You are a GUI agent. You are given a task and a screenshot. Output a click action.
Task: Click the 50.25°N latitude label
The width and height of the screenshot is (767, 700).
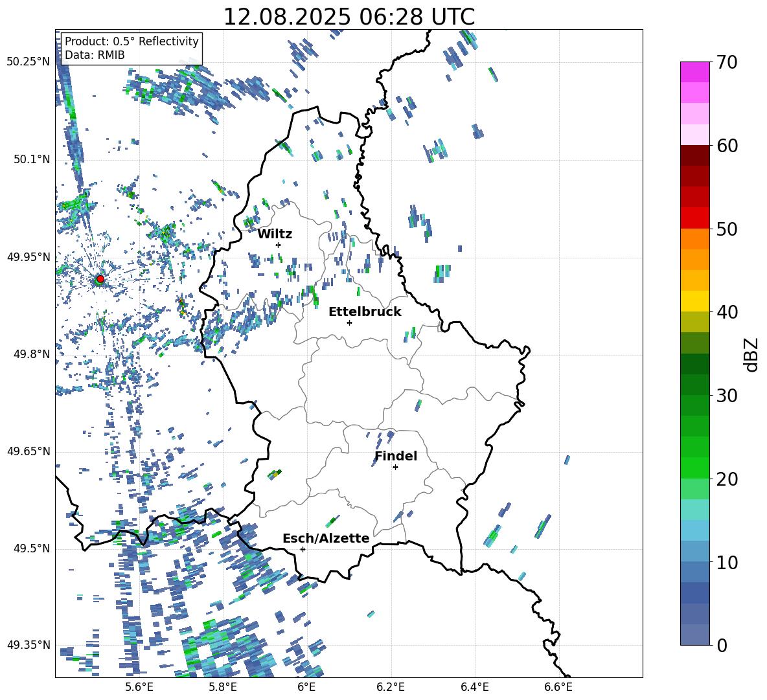tap(29, 62)
